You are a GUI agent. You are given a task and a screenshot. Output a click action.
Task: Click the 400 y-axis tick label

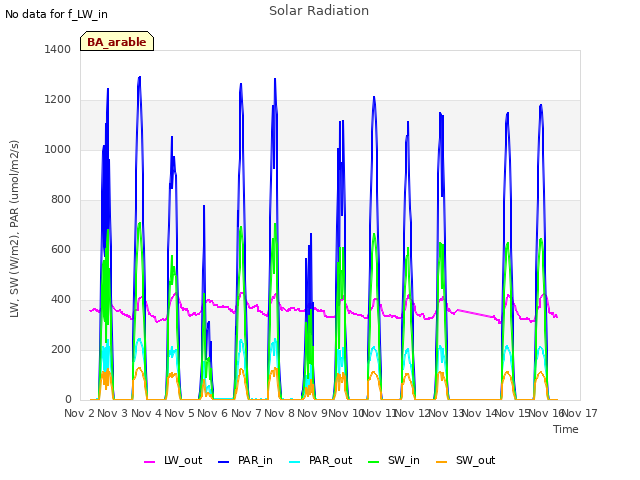61,300
